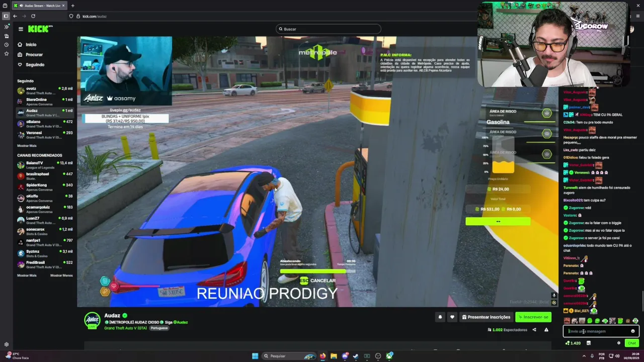Click the heart follow button
Image resolution: width=644 pixels, height=362 pixels.
452,317
